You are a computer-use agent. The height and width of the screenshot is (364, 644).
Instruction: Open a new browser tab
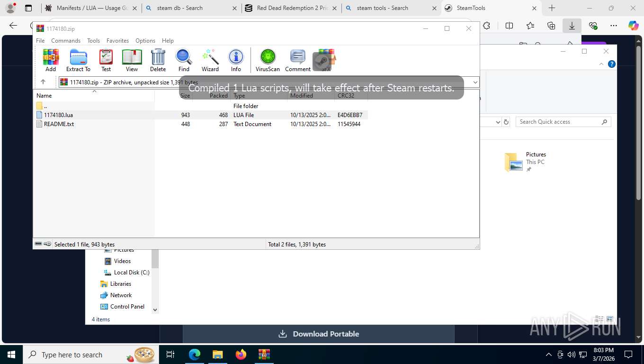click(552, 8)
